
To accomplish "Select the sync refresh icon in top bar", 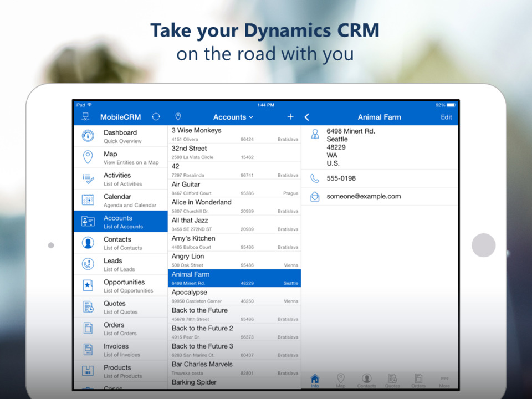I will 156,117.
